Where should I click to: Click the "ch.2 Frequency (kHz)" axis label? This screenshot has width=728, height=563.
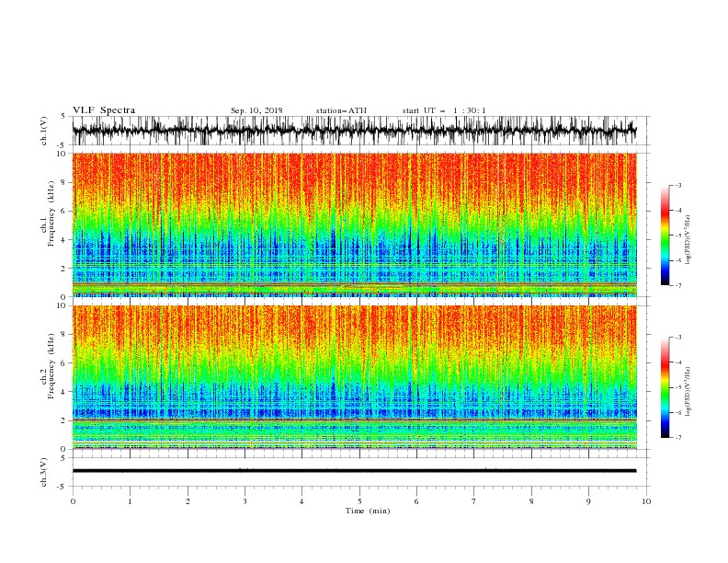tap(48, 365)
